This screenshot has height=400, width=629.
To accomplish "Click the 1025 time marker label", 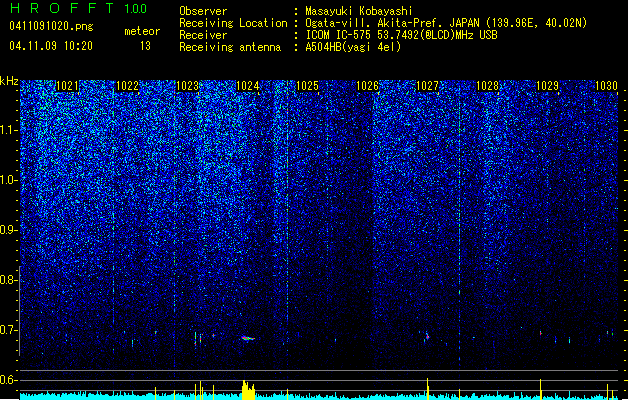I will [307, 86].
